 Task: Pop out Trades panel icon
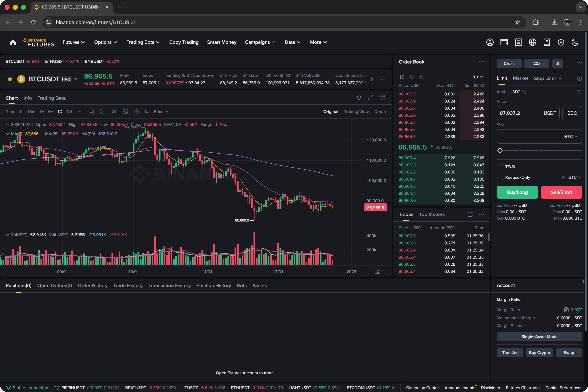pyautogui.click(x=470, y=214)
